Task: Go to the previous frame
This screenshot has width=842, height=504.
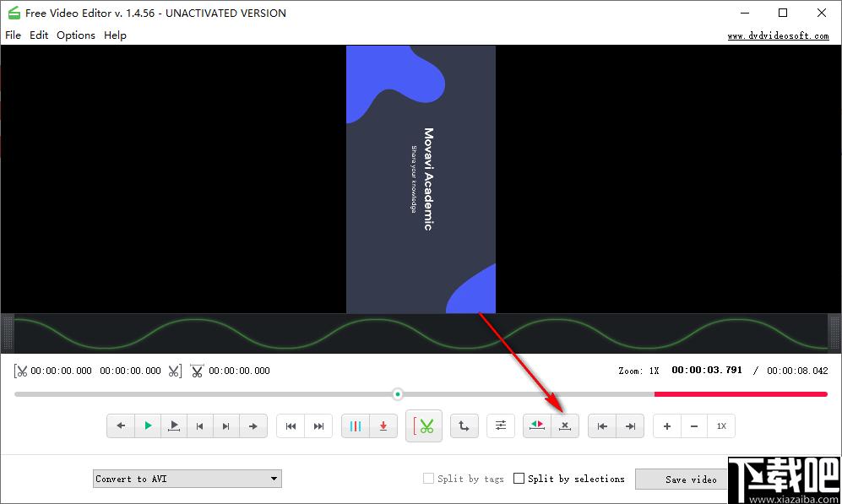Action: click(x=200, y=426)
